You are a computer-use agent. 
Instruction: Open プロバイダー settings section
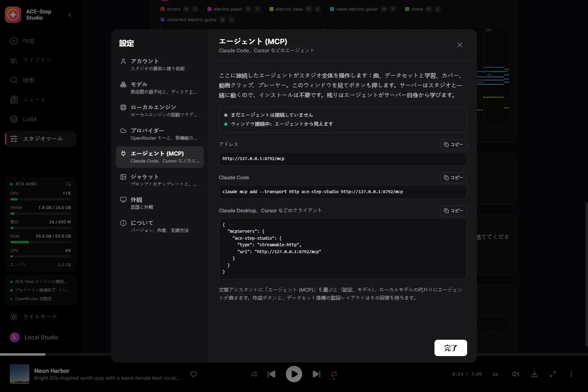coord(160,134)
